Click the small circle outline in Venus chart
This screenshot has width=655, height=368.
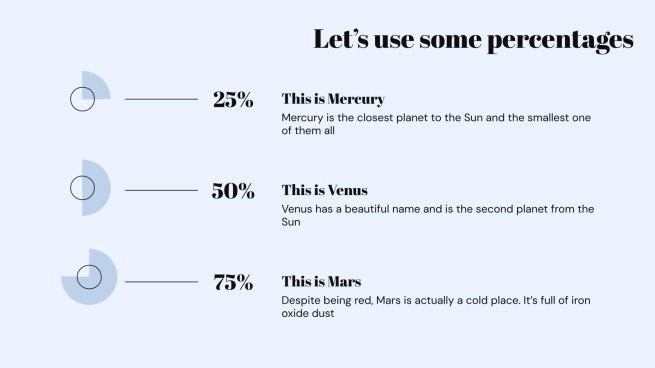point(82,188)
